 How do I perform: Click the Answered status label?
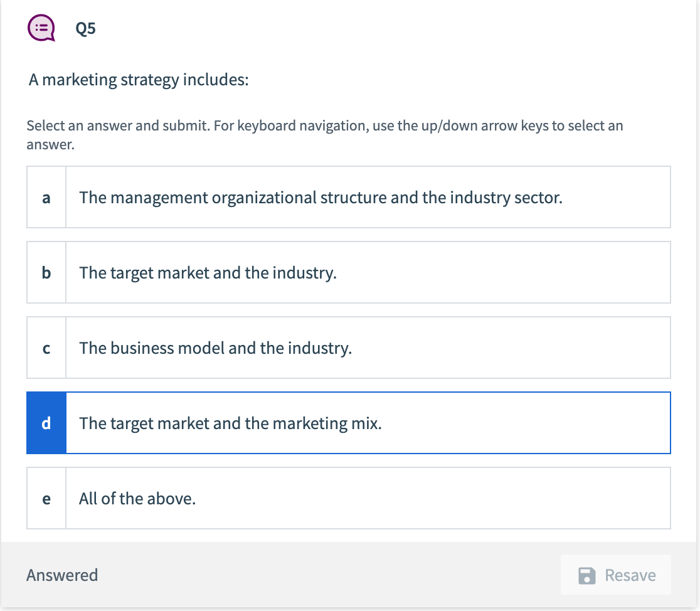point(62,575)
